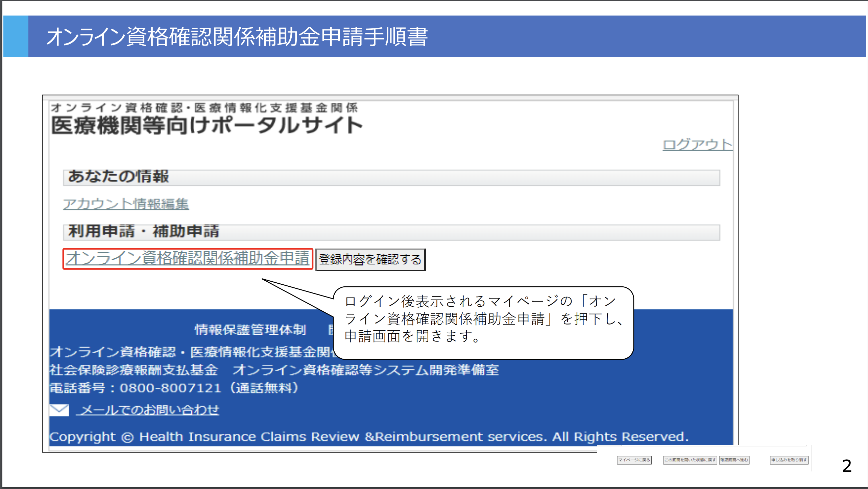Click page number 2
The height and width of the screenshot is (489, 868).
tap(847, 466)
